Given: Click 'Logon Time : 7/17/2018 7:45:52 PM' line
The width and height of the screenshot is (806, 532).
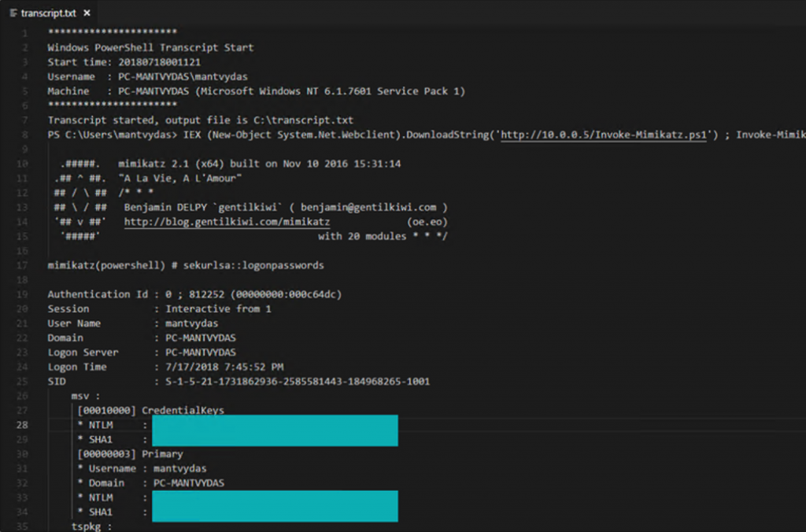Looking at the screenshot, I should coord(165,367).
